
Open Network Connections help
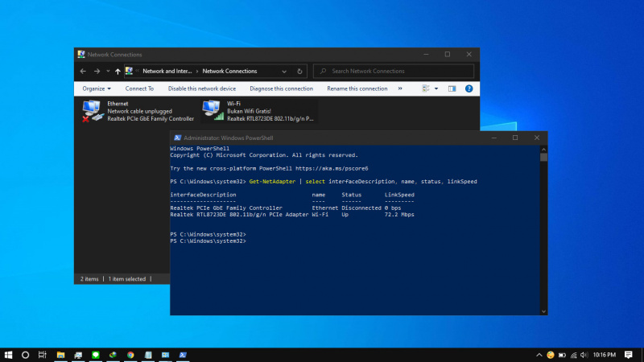pos(469,88)
